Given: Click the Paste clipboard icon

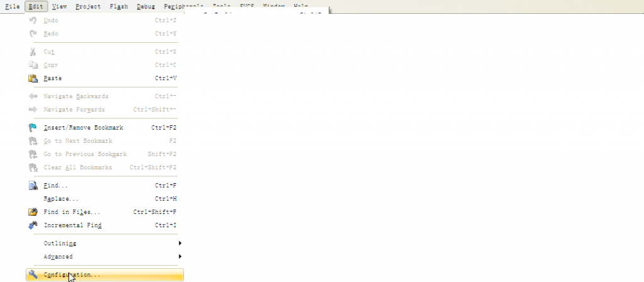Looking at the screenshot, I should point(33,78).
